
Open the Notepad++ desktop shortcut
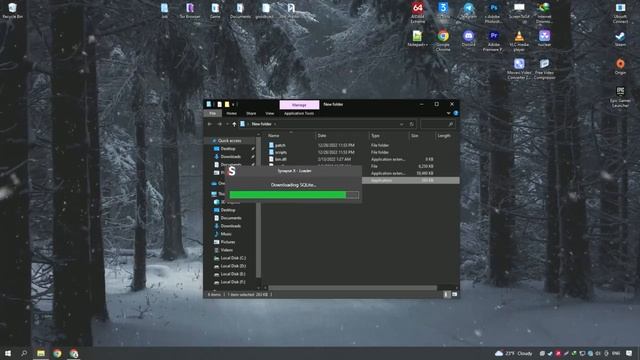point(417,38)
